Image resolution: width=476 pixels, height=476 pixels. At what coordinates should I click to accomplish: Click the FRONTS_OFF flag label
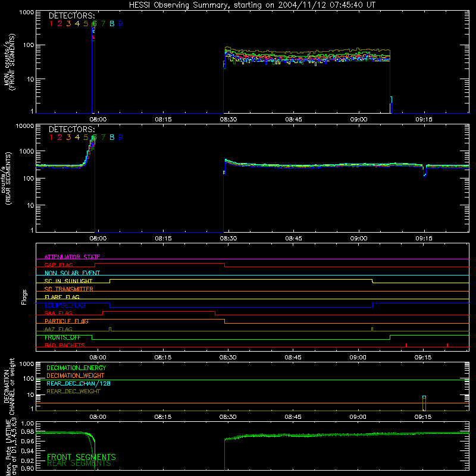coord(62,337)
